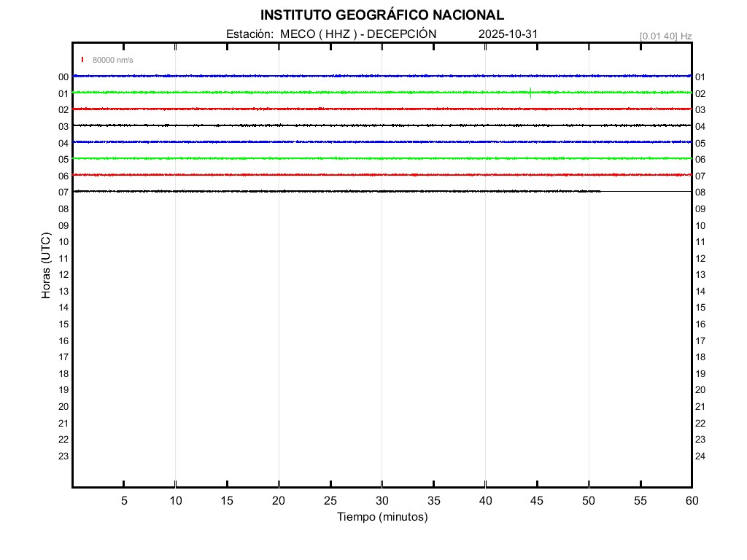Click the Horas (UTC) axis label
The width and height of the screenshot is (747, 560).
click(x=46, y=265)
